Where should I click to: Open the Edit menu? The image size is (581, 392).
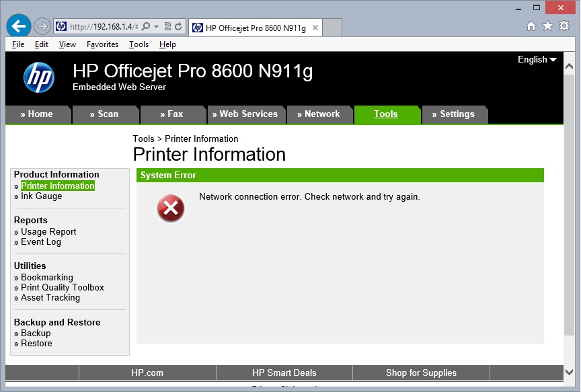pyautogui.click(x=42, y=44)
